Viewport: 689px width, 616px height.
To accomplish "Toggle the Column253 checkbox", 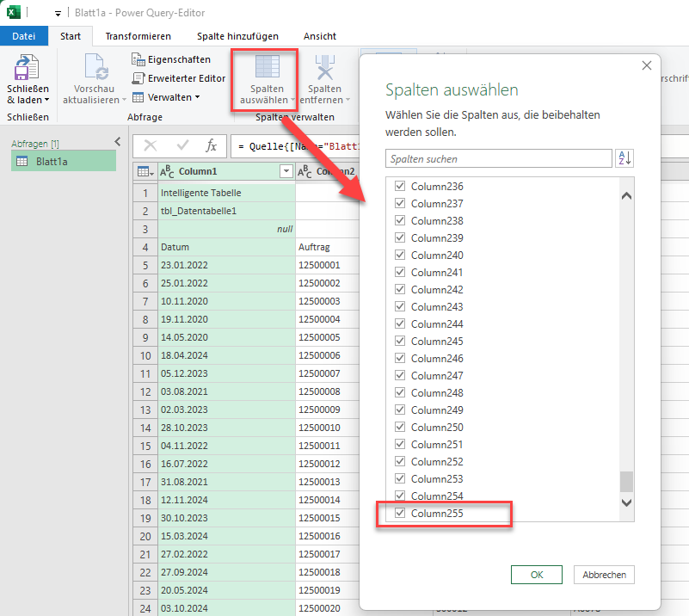I will pos(400,478).
